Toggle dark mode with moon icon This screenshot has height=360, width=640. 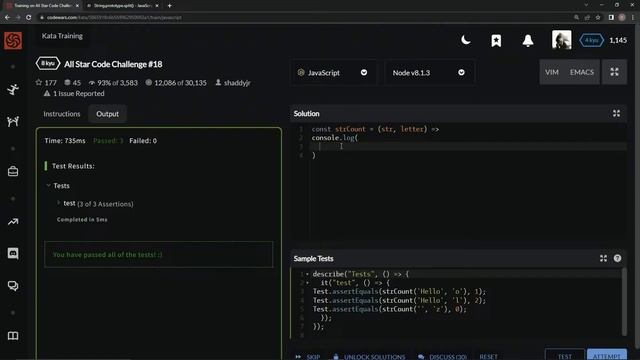[465, 40]
